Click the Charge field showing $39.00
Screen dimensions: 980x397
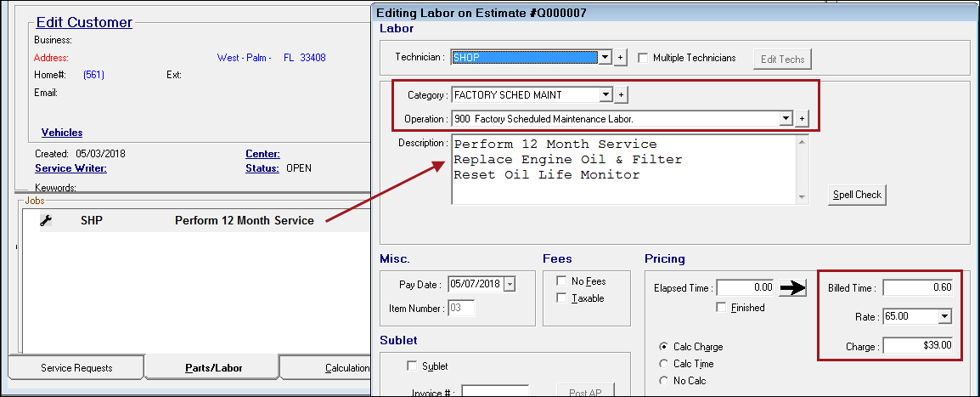918,345
